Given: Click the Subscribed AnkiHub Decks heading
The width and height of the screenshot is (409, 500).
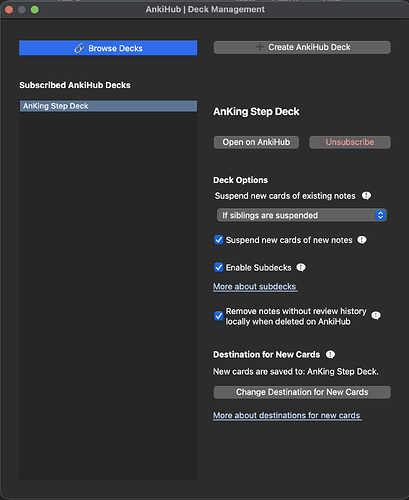Looking at the screenshot, I should coord(75,85).
